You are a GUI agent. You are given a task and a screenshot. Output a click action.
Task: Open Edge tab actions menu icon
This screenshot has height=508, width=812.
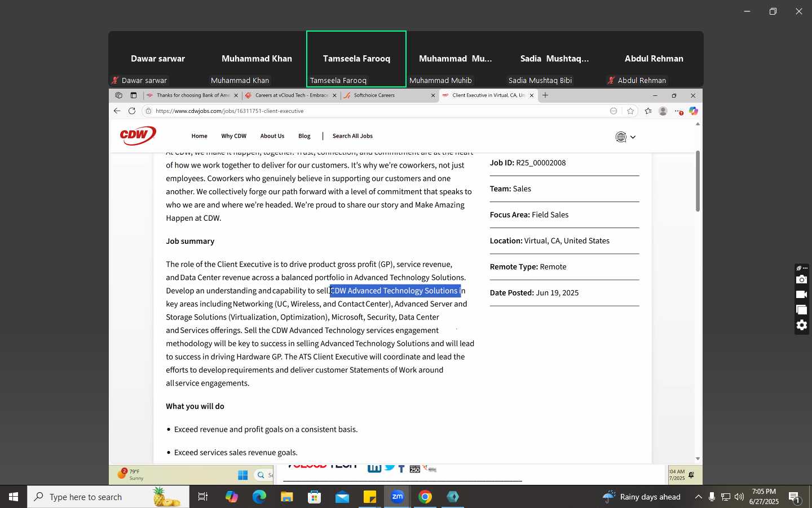point(134,95)
